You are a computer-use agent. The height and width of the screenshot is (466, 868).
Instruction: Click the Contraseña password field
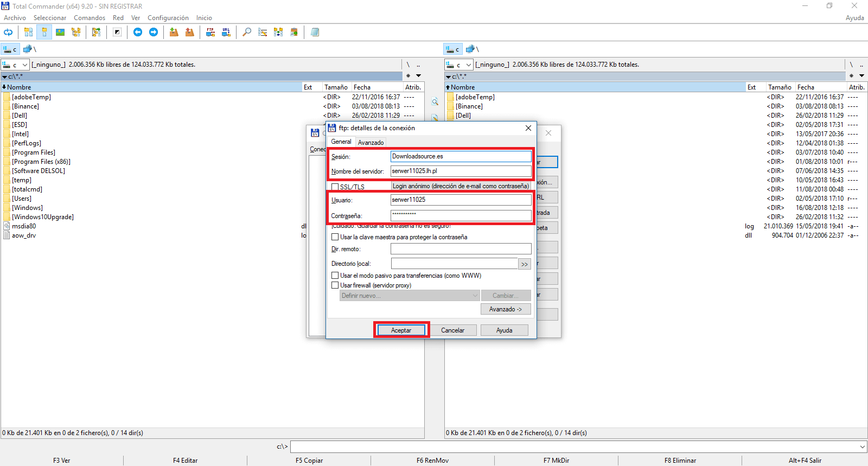pos(461,215)
